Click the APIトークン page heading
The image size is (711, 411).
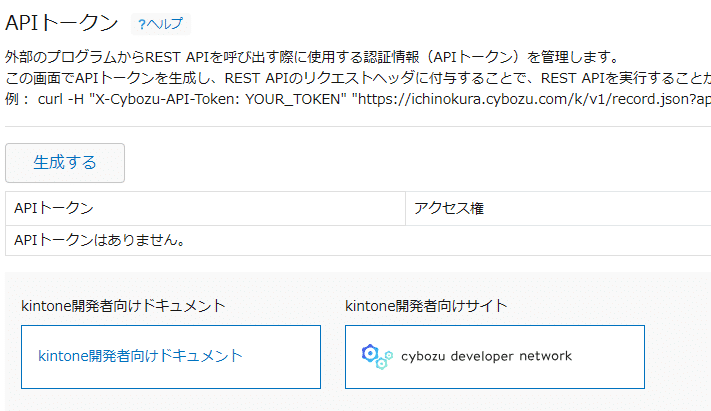62,23
